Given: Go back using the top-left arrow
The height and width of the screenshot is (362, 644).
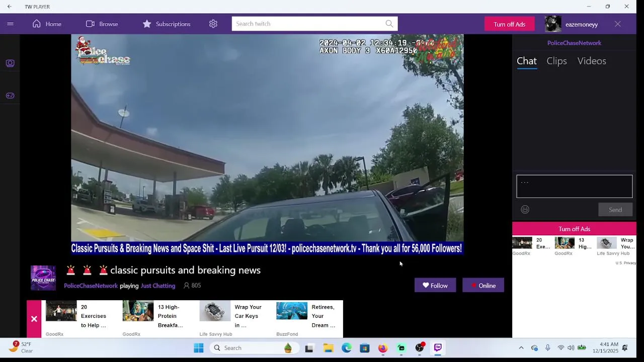Looking at the screenshot, I should [x=9, y=7].
